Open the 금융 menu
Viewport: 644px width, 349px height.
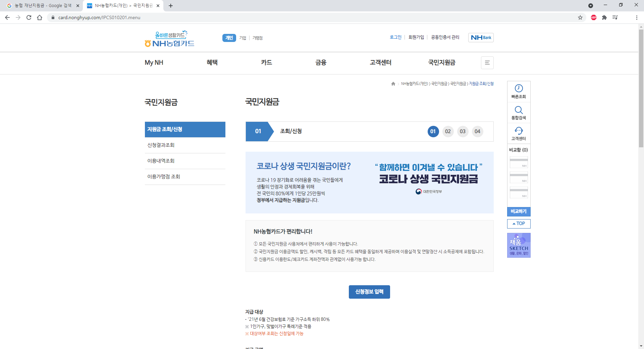point(321,62)
